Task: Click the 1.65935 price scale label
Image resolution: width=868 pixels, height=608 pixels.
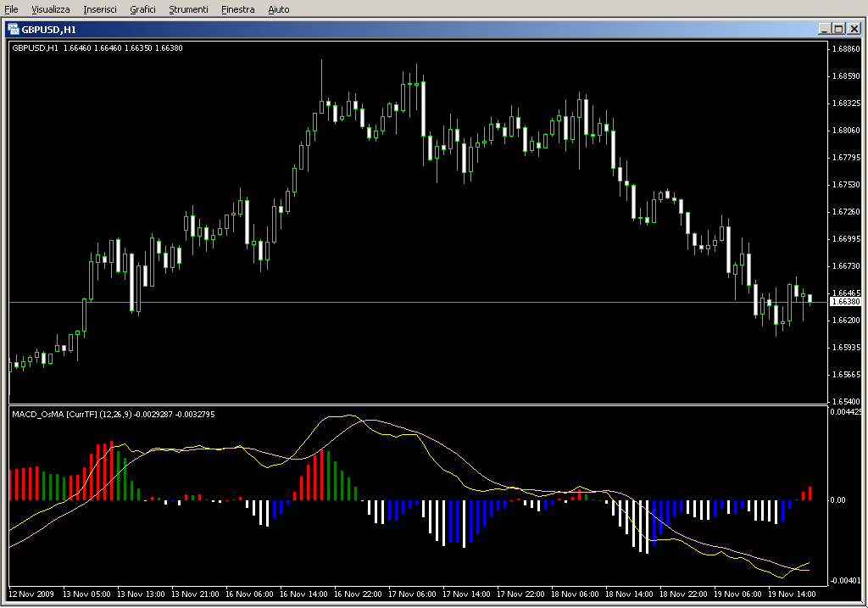Action: 847,347
